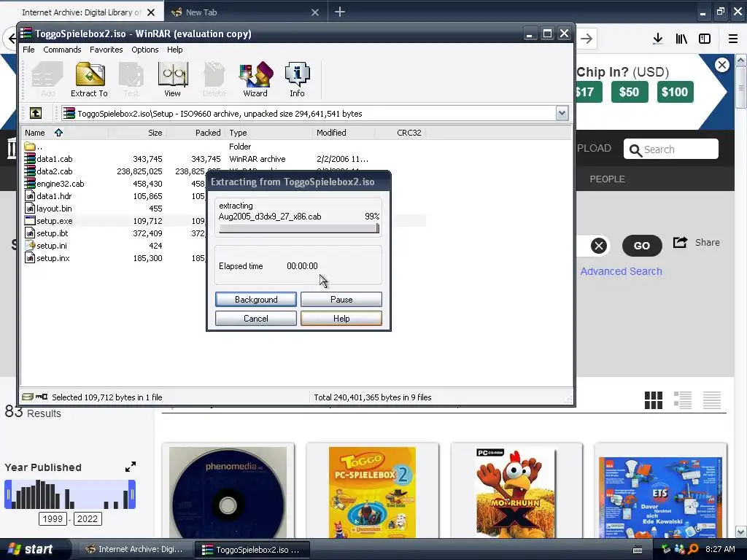747x560 pixels.
Task: Open the Help menu in WinRAR
Action: [x=175, y=50]
